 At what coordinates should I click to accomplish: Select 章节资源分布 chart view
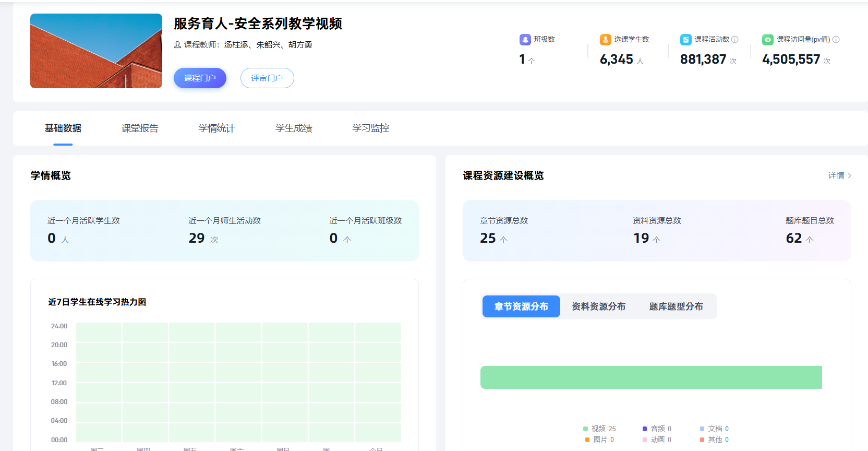(x=521, y=306)
